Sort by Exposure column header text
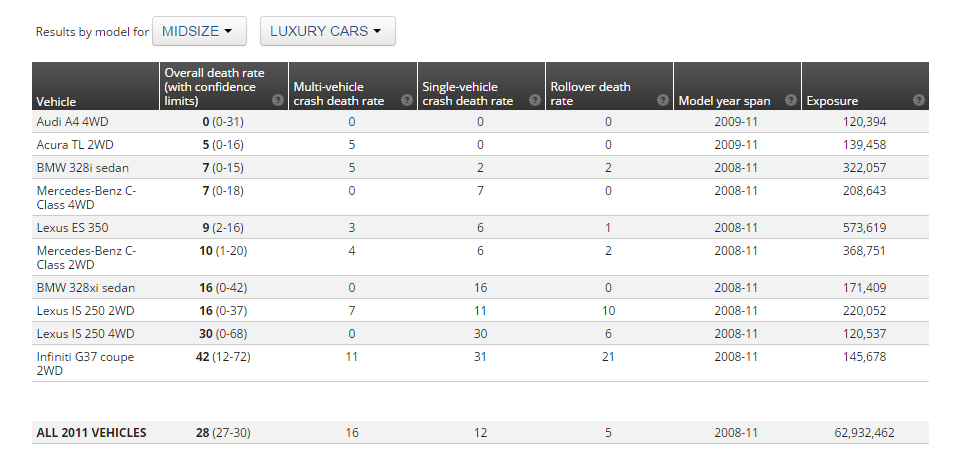The width and height of the screenshot is (963, 462). tap(832, 101)
